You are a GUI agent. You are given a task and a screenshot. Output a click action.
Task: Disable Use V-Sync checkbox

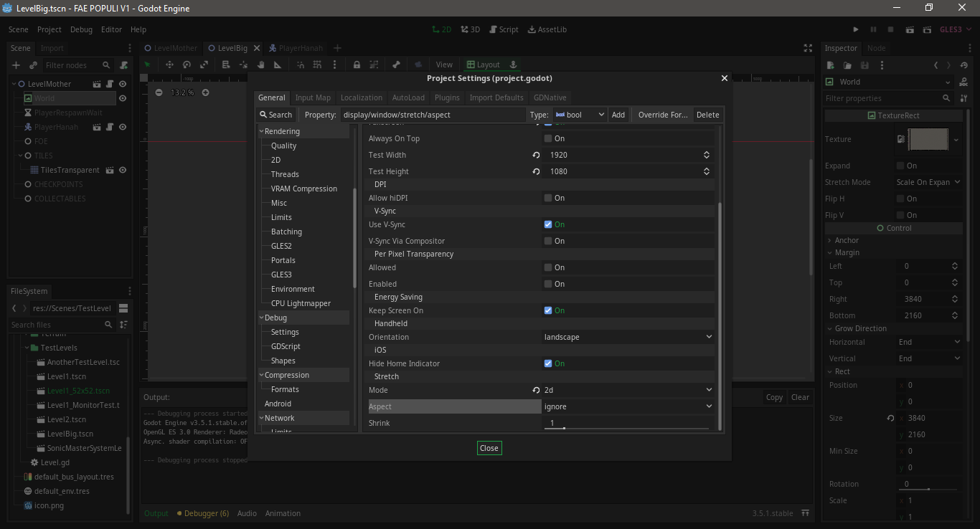pos(548,224)
